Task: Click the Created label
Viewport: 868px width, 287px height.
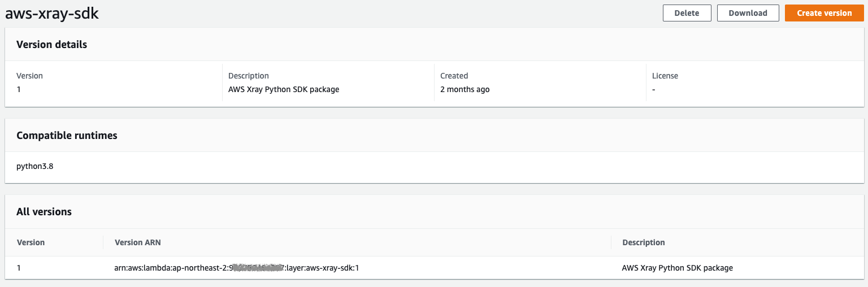Action: (454, 76)
